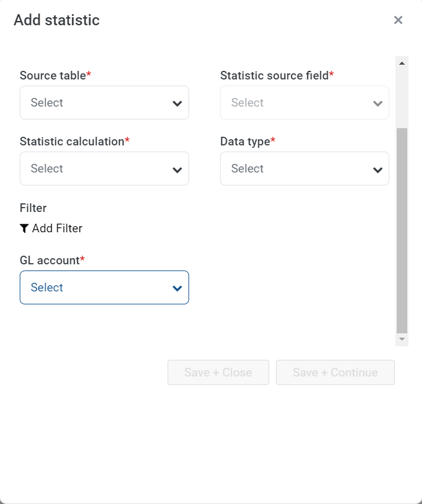The image size is (422, 504).
Task: Click the Data type chevron arrow
Action: (x=378, y=169)
